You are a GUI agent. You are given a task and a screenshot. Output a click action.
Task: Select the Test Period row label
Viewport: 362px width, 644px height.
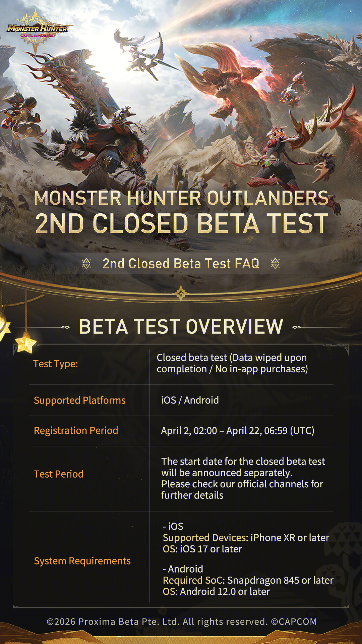(x=59, y=474)
